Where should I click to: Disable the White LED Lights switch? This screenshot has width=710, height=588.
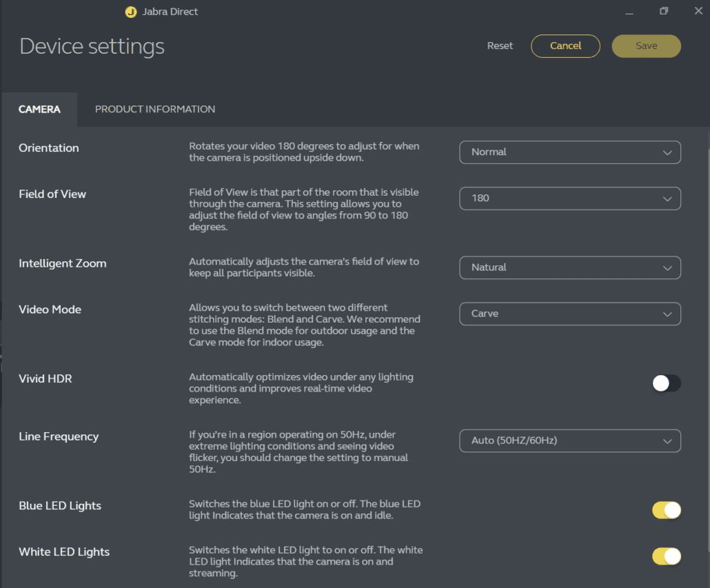point(666,556)
